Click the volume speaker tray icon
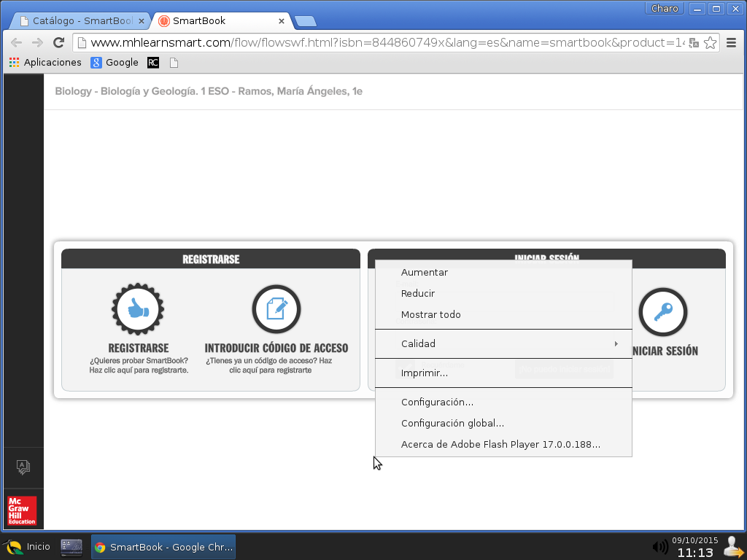 pos(659,547)
